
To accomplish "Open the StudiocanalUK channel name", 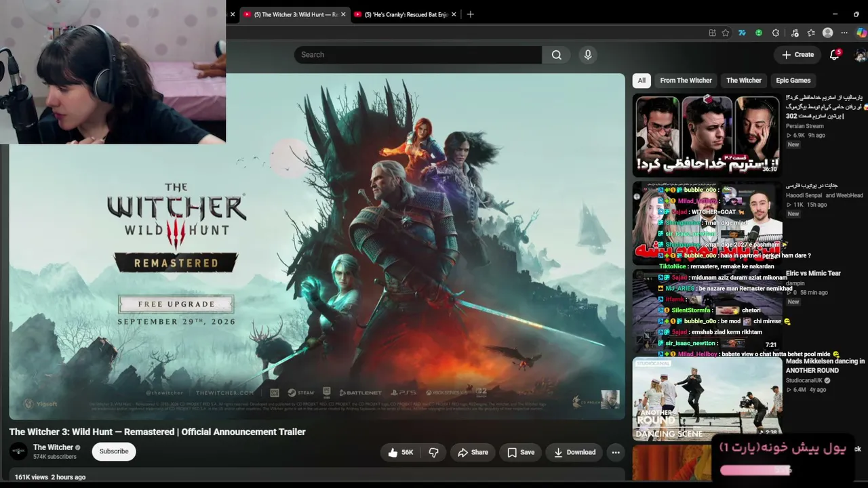I will coord(805,380).
